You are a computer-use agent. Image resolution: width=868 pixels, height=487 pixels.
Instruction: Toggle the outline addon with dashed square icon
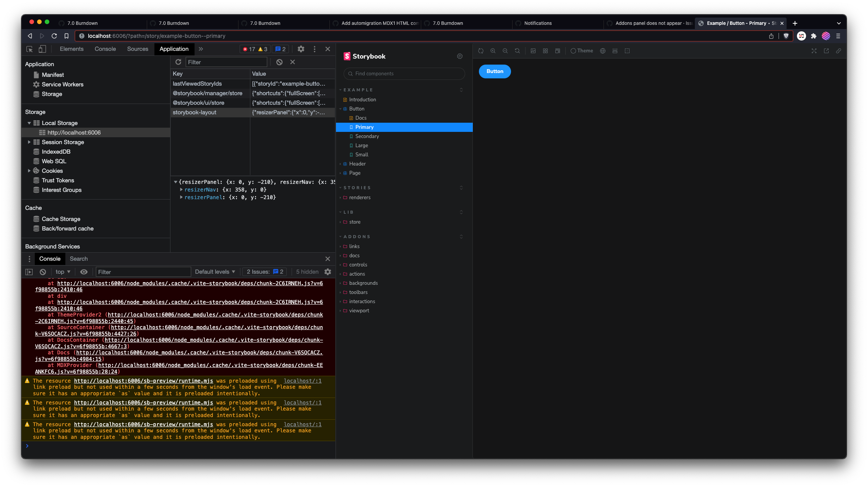(627, 50)
